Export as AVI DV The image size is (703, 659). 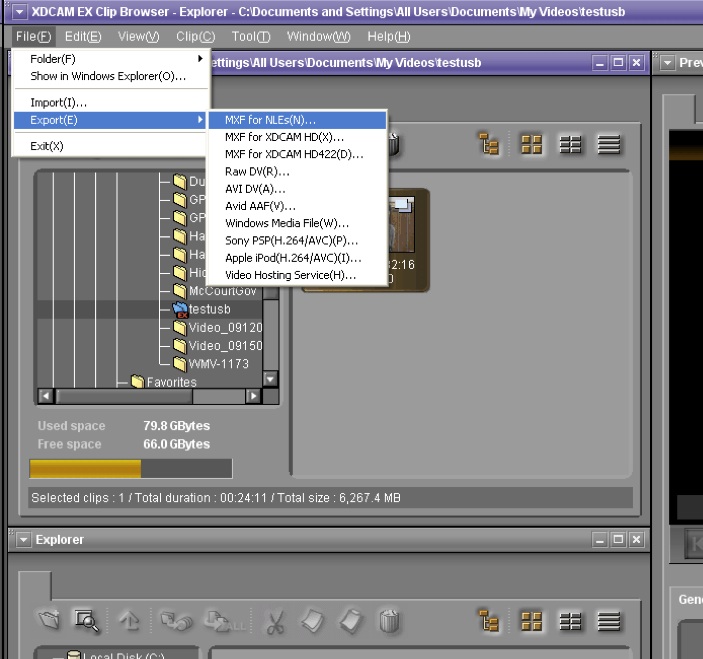(297, 189)
